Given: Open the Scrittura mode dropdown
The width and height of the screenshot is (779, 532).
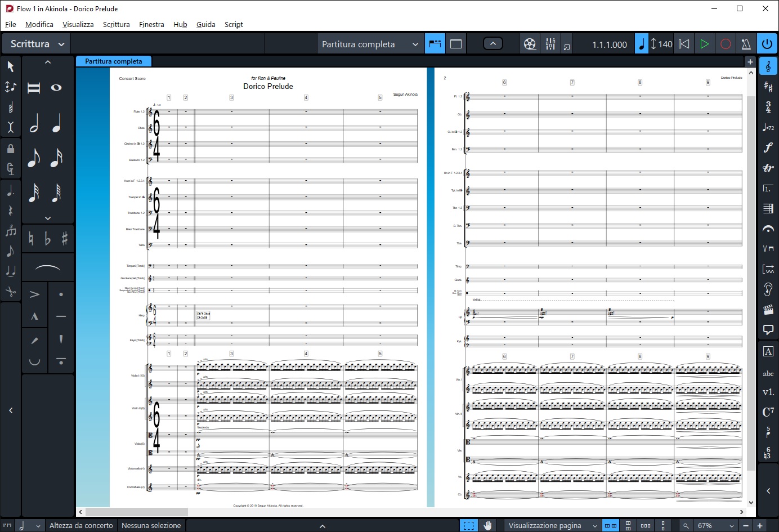Looking at the screenshot, I should click(37, 44).
